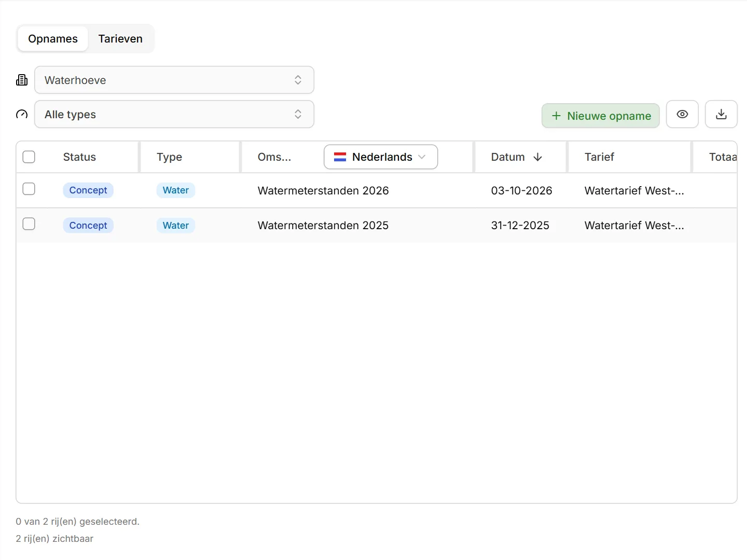Click the plus icon in Nieuwe opname
The image size is (747, 560).
556,116
